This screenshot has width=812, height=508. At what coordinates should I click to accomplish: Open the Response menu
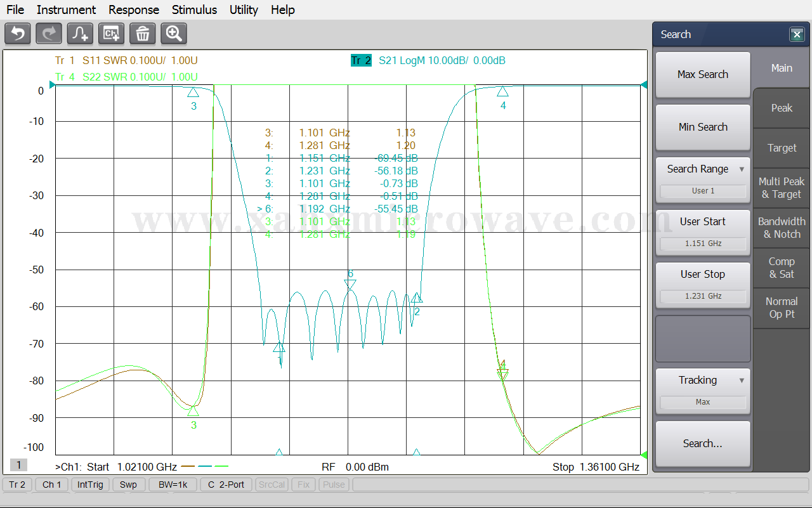134,10
